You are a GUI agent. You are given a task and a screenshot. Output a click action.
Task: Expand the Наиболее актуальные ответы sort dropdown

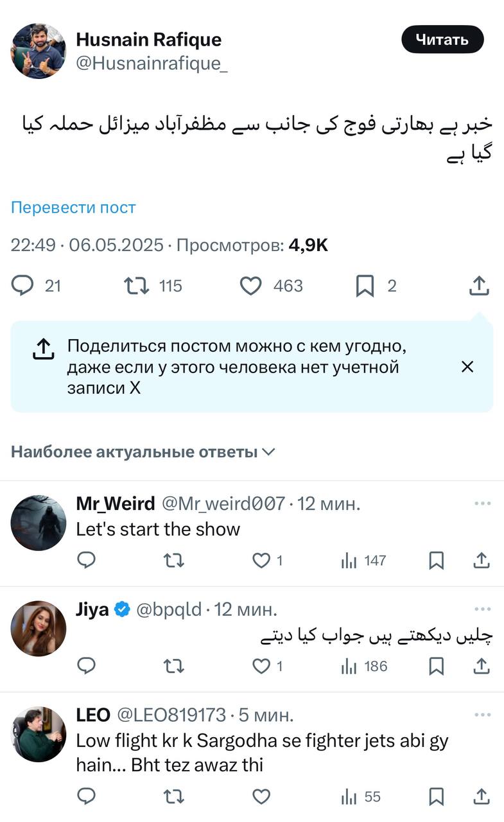(143, 452)
